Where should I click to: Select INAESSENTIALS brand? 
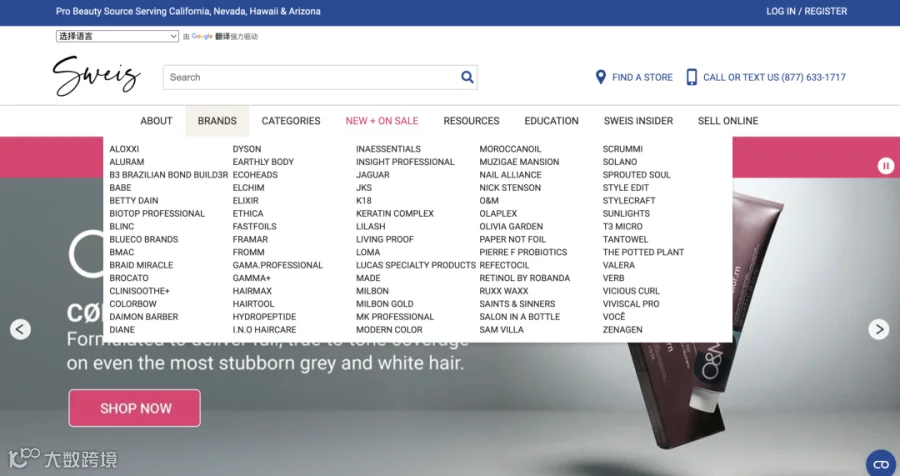388,149
